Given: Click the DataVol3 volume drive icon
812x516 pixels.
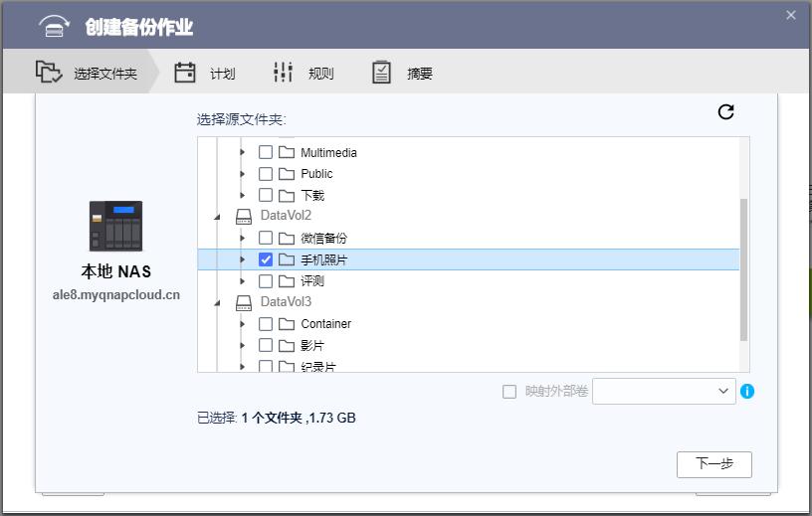Looking at the screenshot, I should (244, 301).
